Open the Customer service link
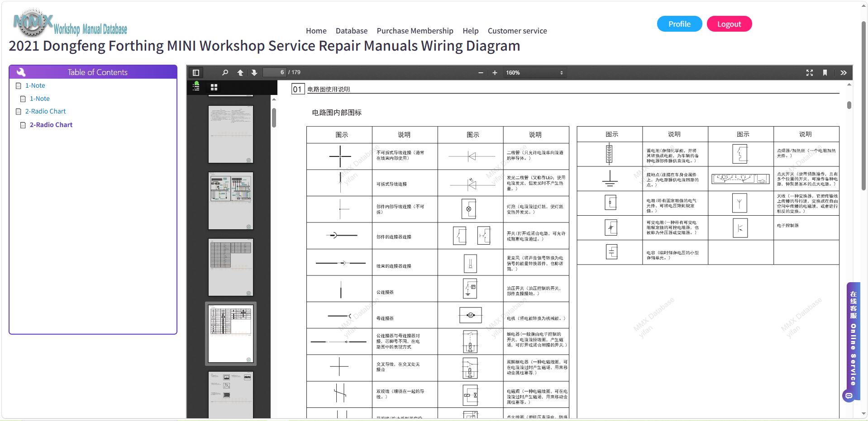Screen dimensions: 868x421 coord(517,31)
